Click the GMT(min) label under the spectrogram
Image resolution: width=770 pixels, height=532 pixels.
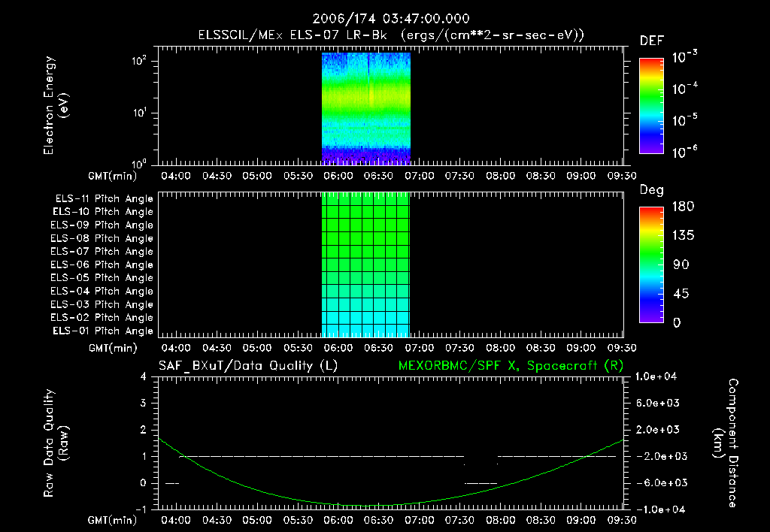coord(113,176)
